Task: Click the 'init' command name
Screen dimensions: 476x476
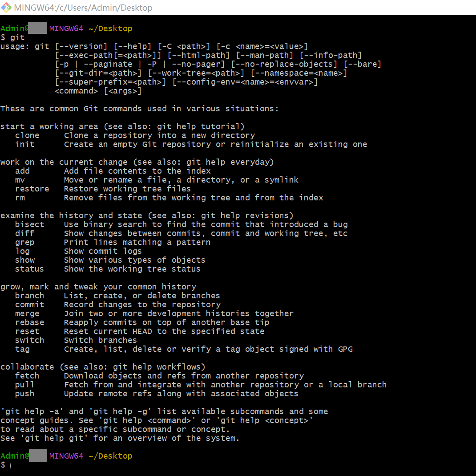Action: pos(25,144)
